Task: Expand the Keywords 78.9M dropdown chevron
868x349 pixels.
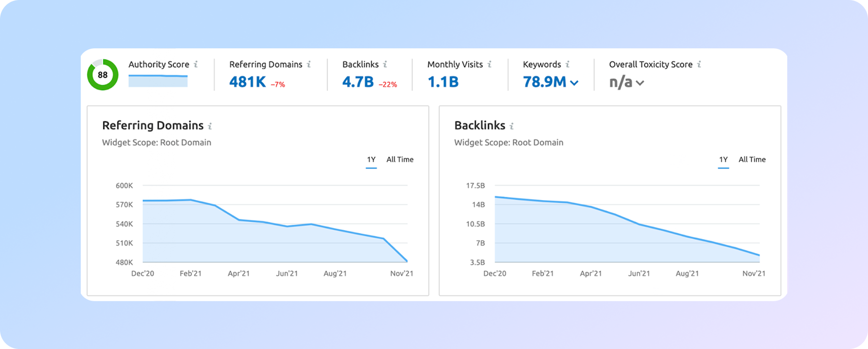Action: point(574,83)
